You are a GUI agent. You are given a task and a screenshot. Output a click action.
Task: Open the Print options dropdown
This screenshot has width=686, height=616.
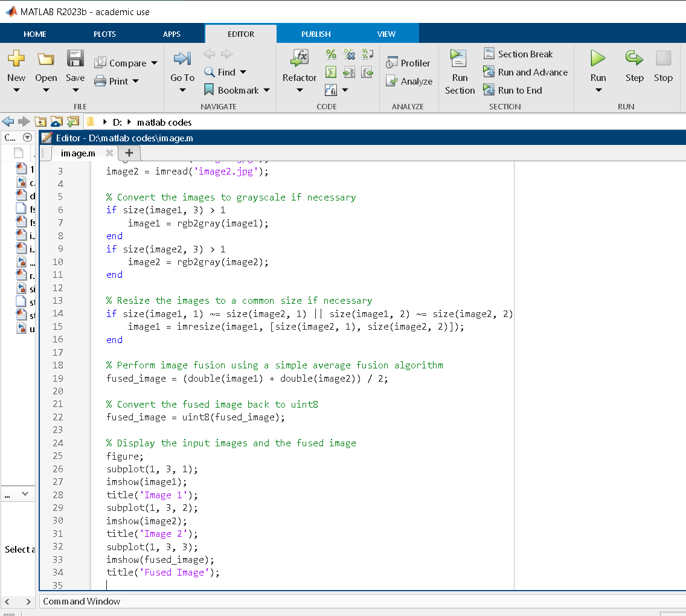pos(135,82)
